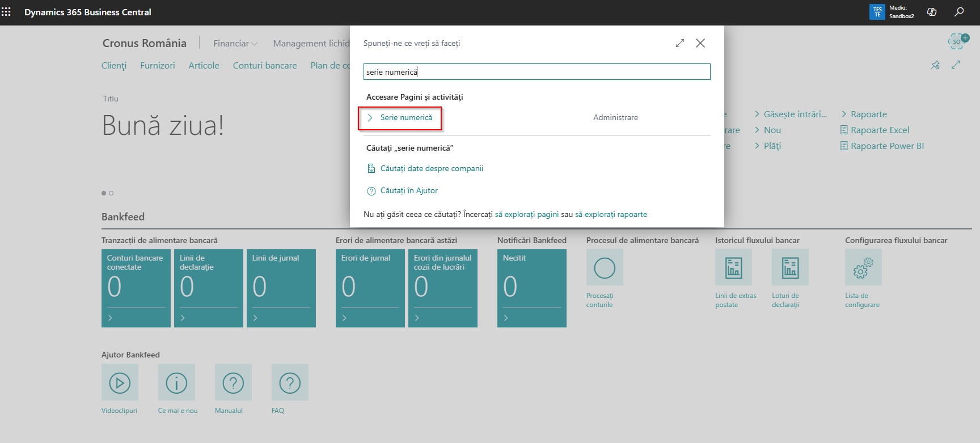Open the Serie numerică search result

click(x=406, y=117)
